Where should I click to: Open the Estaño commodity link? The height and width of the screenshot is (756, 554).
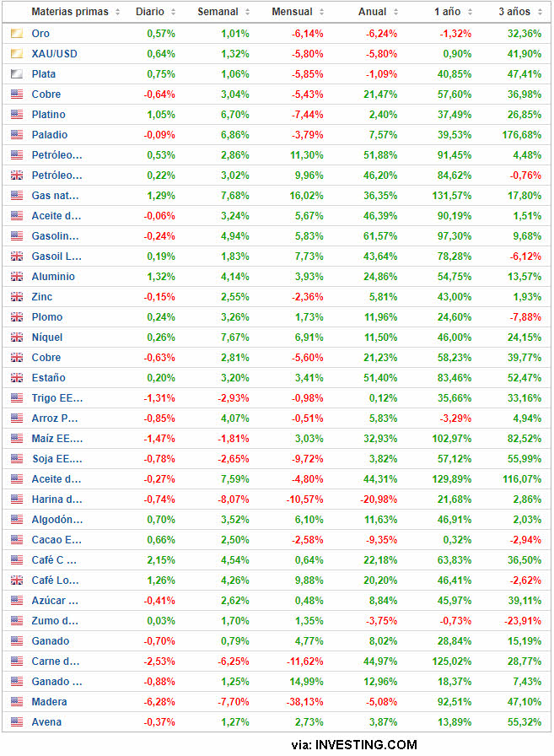(48, 378)
